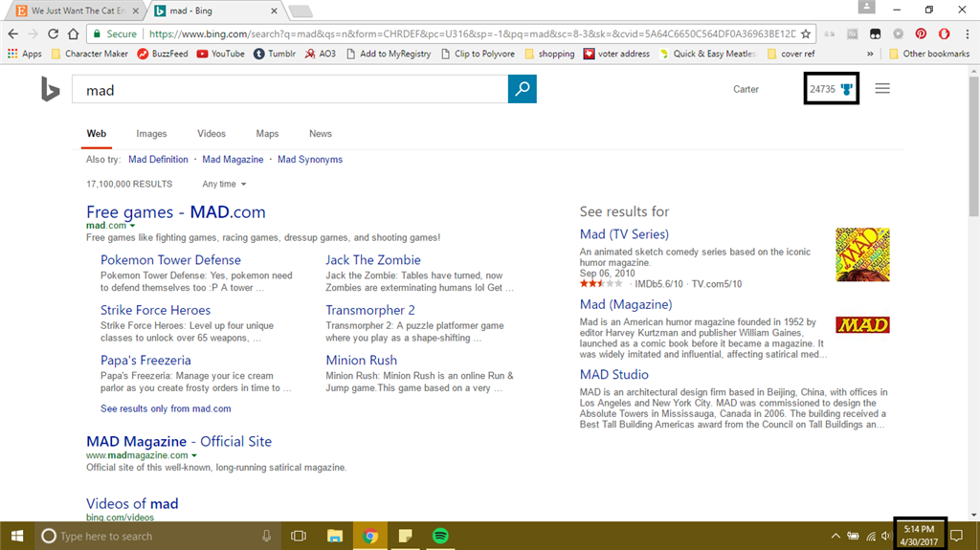Viewport: 980px width, 550px height.
Task: Open the AO3 bookmark
Action: [320, 54]
